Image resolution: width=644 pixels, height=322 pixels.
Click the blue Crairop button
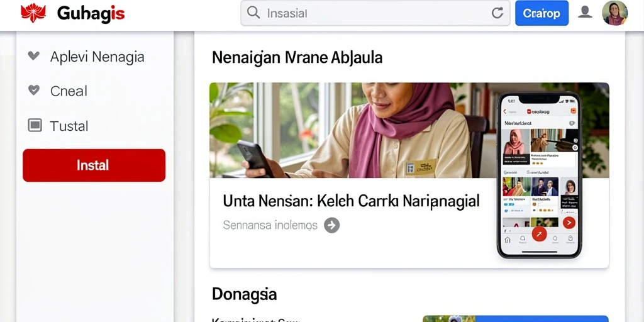pyautogui.click(x=541, y=13)
